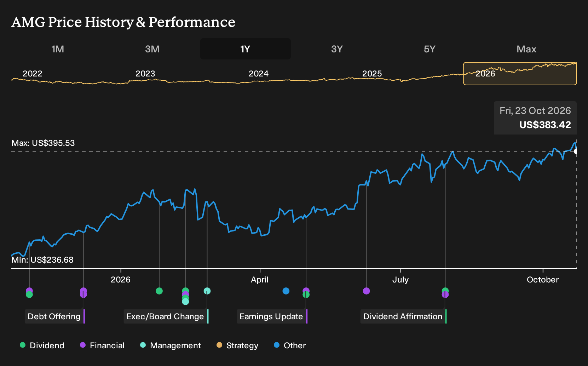
Task: Open the Dividend Affirmation event label
Action: pyautogui.click(x=403, y=316)
